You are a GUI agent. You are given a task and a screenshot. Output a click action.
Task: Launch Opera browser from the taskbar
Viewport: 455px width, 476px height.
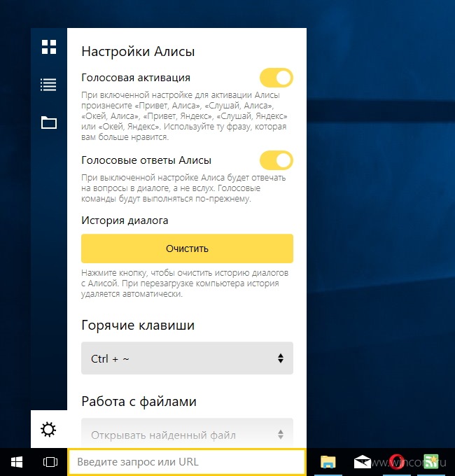point(396,462)
